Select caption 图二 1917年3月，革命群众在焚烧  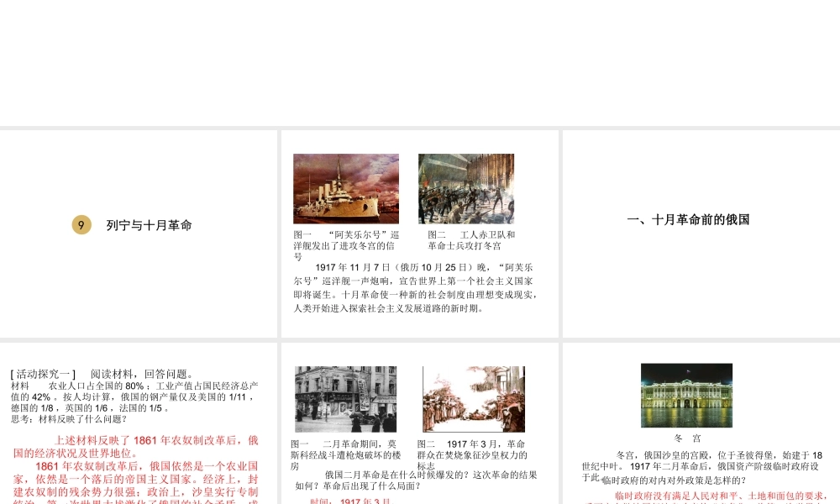click(x=472, y=454)
